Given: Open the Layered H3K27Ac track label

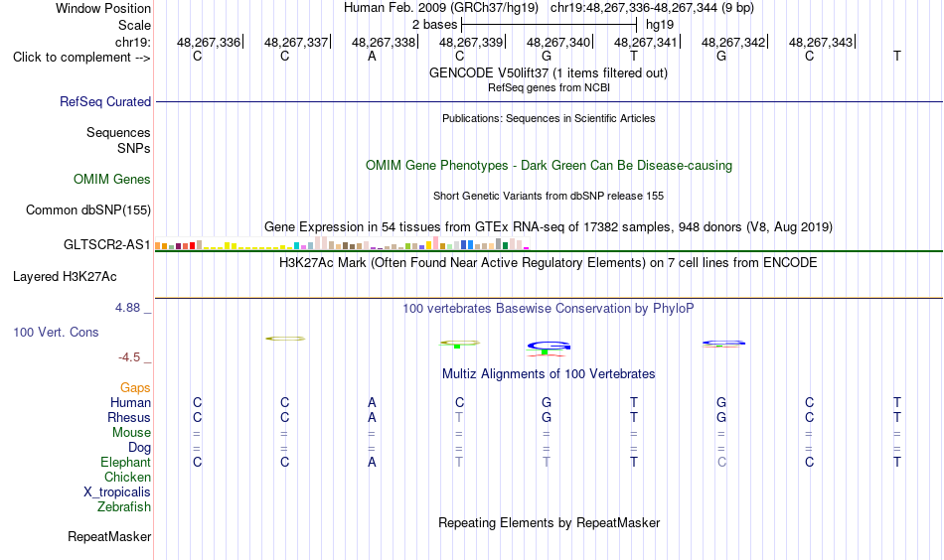Looking at the screenshot, I should point(65,277).
